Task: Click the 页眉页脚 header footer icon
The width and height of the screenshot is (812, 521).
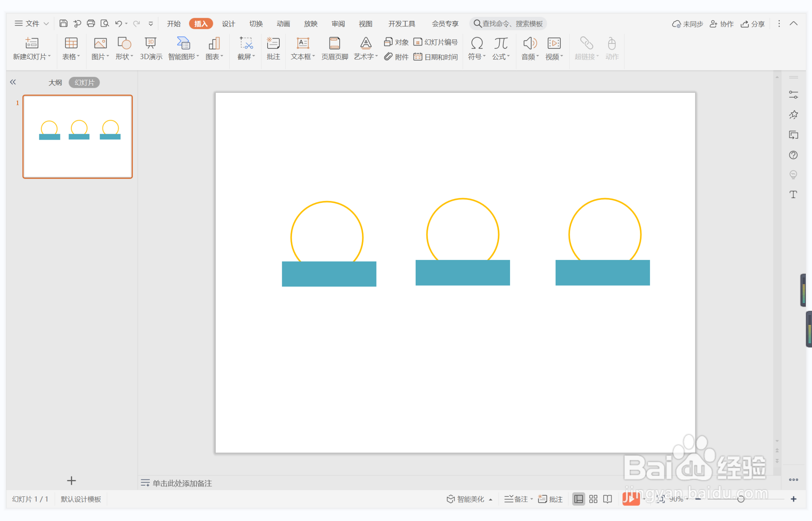Action: (334, 44)
